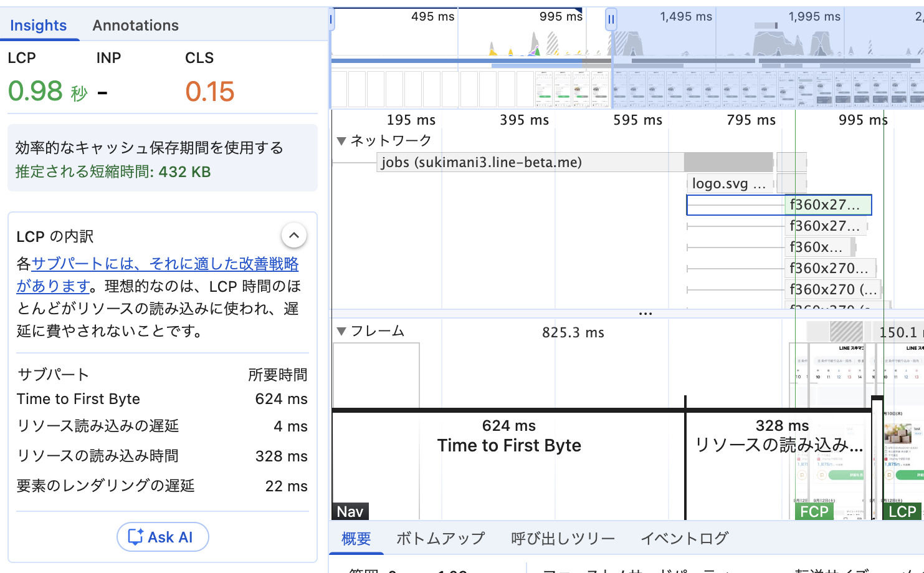Screen dimensions: 924x573
Task: Click the Ask AI button
Action: [x=163, y=537]
